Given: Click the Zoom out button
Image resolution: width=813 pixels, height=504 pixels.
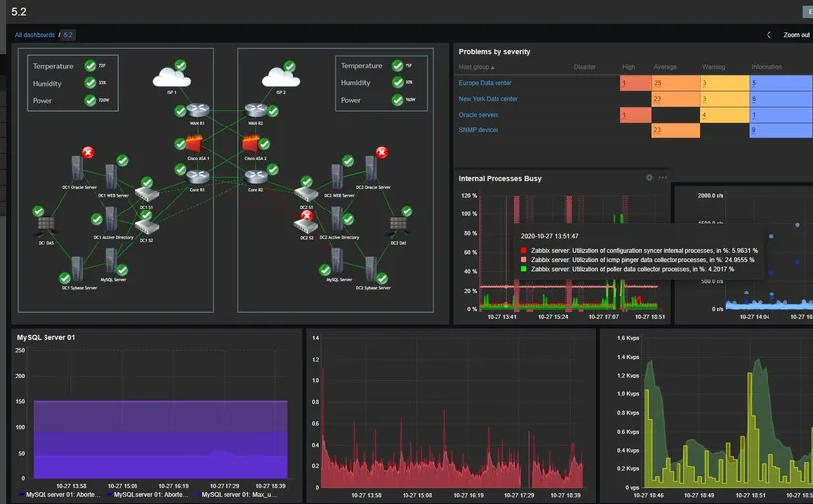Looking at the screenshot, I should pos(796,34).
